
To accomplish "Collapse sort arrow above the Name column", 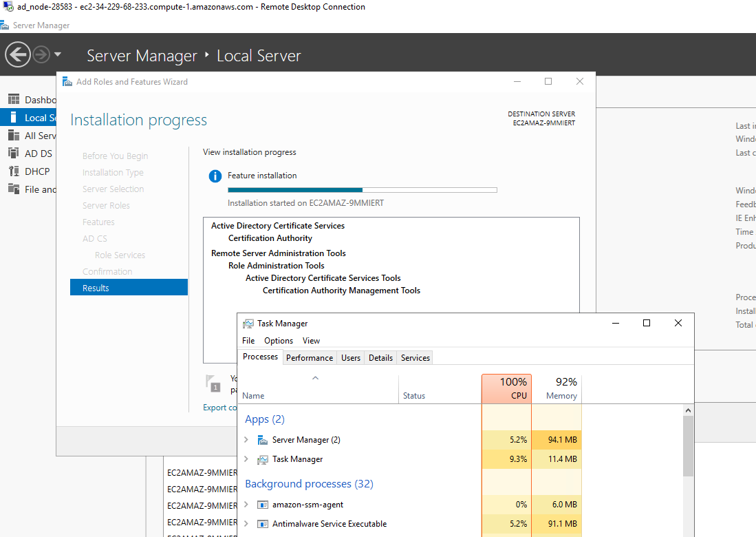I will (x=315, y=378).
